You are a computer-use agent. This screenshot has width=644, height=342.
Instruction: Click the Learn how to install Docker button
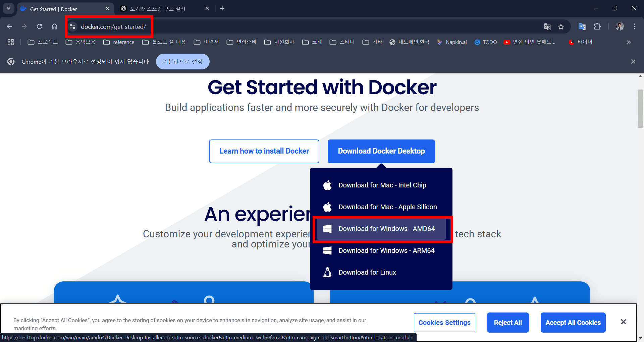pos(264,151)
